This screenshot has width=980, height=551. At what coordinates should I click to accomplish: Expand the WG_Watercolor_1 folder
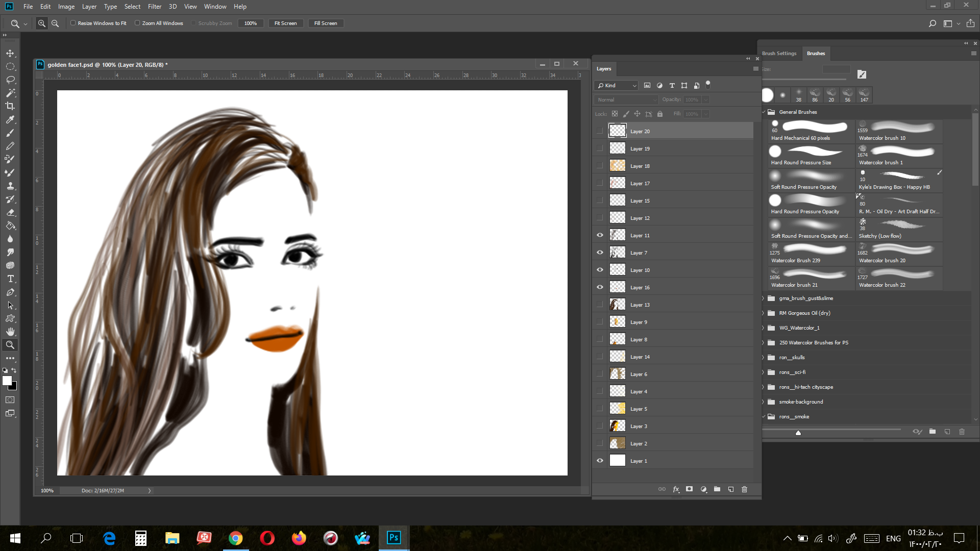pyautogui.click(x=764, y=328)
